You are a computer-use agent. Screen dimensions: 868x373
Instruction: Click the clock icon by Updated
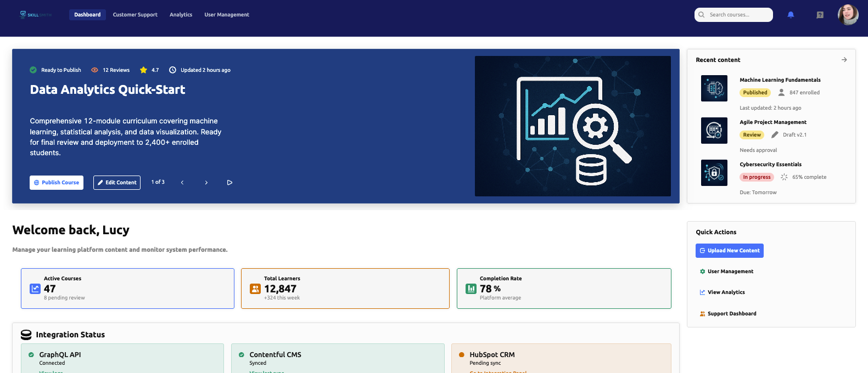[x=172, y=70]
